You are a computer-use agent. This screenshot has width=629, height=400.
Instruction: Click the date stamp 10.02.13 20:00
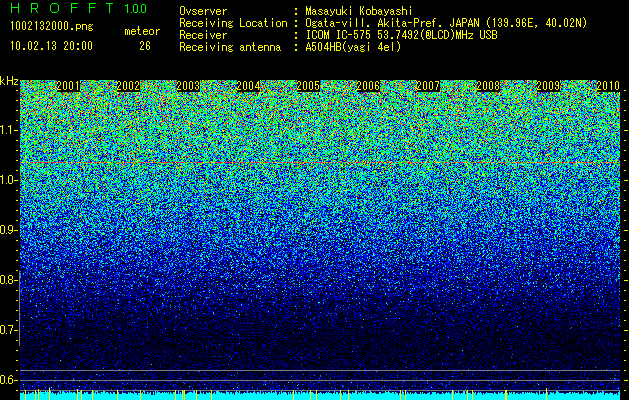coord(51,46)
